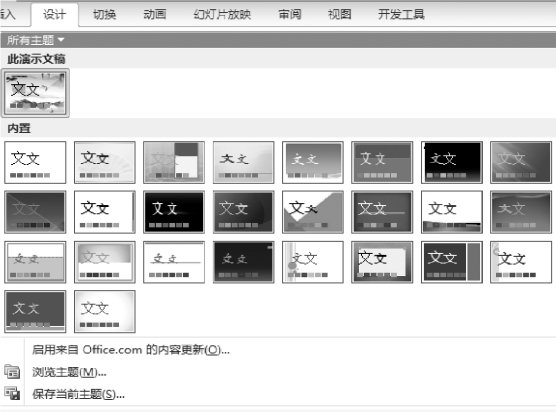Select the current presentation's landscape-painting theme thumbnail
556x414 pixels.
[x=35, y=93]
